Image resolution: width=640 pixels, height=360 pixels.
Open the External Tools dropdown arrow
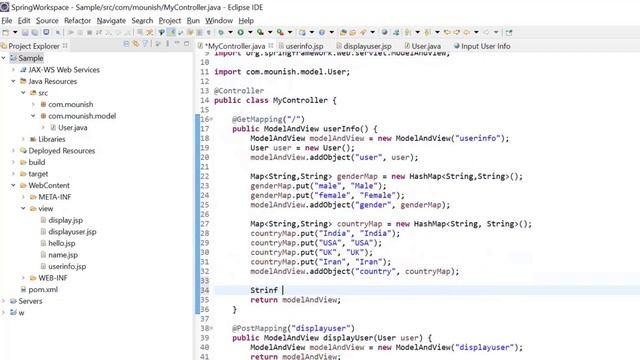[290, 32]
